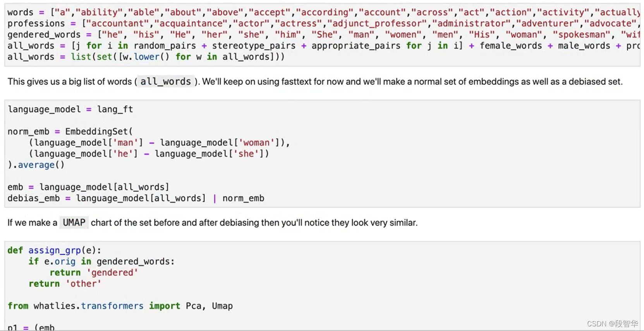Click the paragraph 'This gives us a big list of words'
The image size is (644, 331).
tap(315, 82)
